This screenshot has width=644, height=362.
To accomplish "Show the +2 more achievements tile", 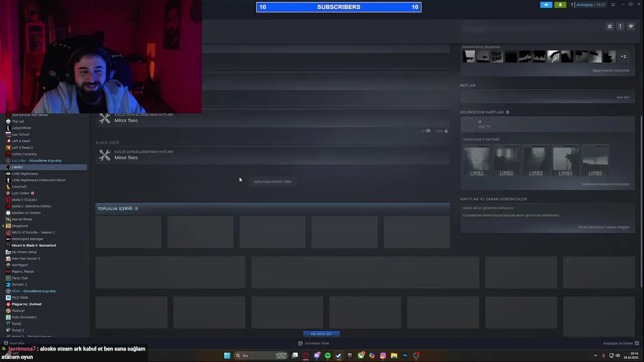I will (x=623, y=56).
